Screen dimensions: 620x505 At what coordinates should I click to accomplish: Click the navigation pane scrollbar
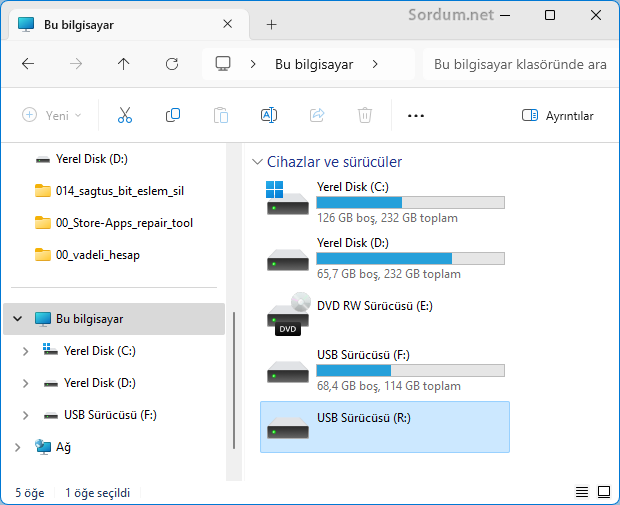click(234, 380)
